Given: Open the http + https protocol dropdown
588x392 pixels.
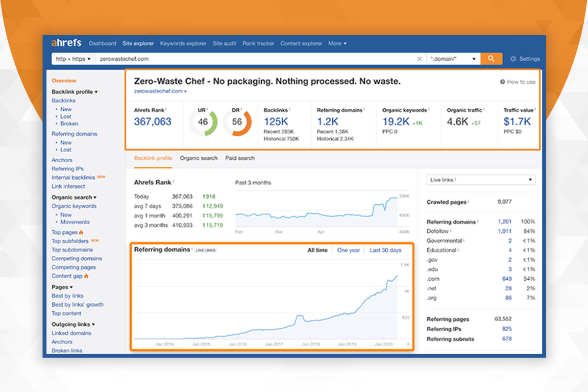Looking at the screenshot, I should 73,59.
